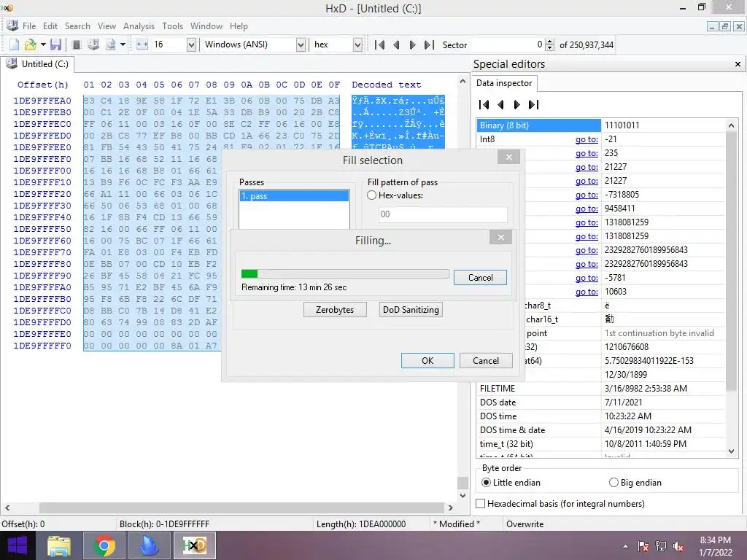Image resolution: width=747 pixels, height=560 pixels.
Task: Select Big endian byte order
Action: point(614,483)
